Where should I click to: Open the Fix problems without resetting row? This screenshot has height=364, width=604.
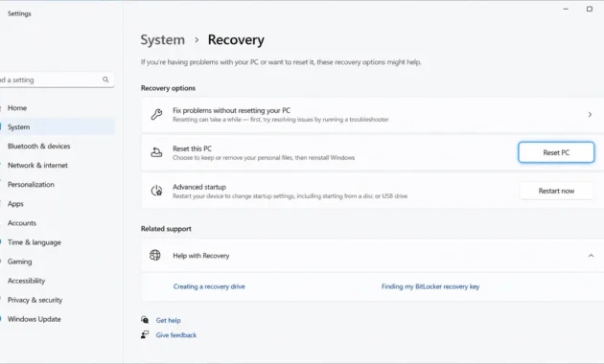(x=373, y=115)
